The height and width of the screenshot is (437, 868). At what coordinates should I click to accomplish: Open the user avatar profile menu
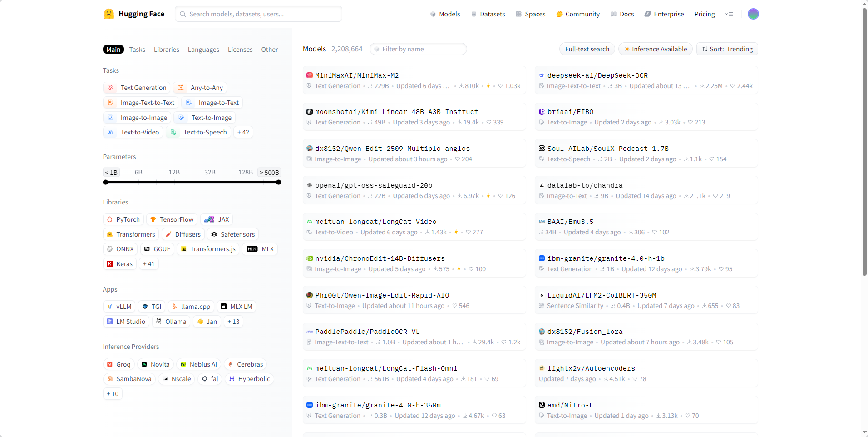tap(753, 14)
